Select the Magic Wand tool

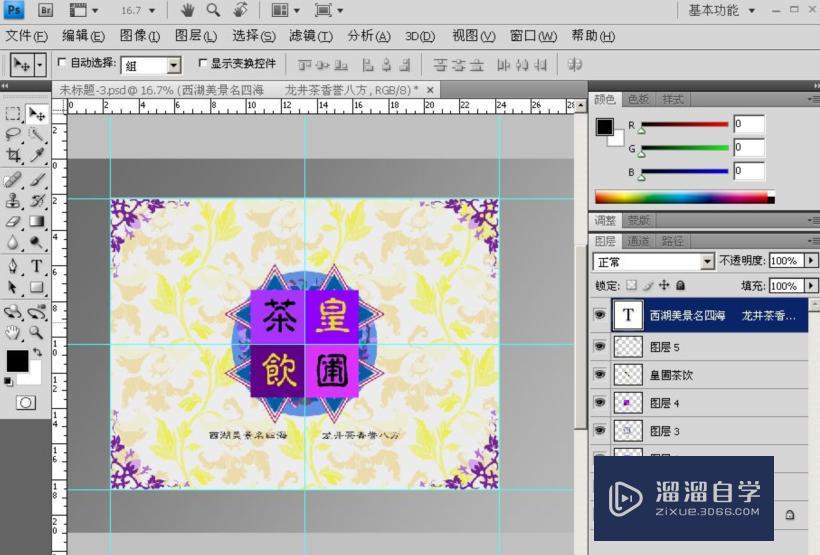(37, 134)
